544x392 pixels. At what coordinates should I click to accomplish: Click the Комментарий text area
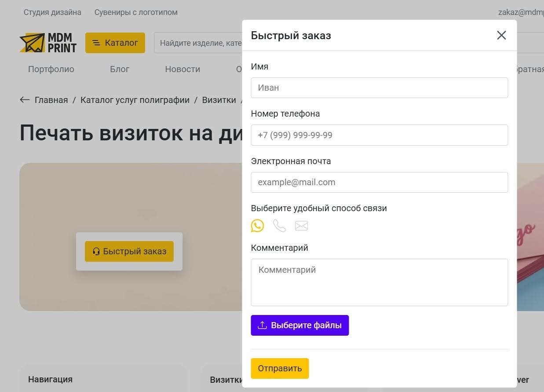[379, 282]
